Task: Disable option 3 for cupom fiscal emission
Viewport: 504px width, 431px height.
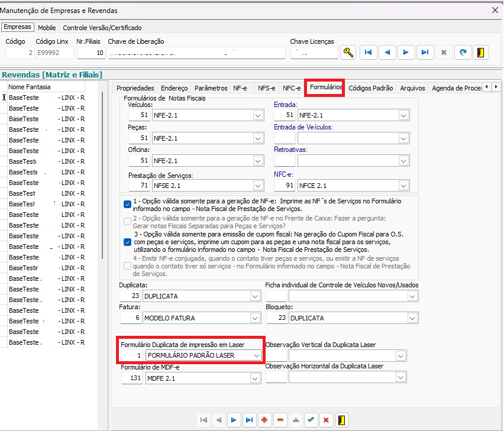Action: click(x=127, y=242)
